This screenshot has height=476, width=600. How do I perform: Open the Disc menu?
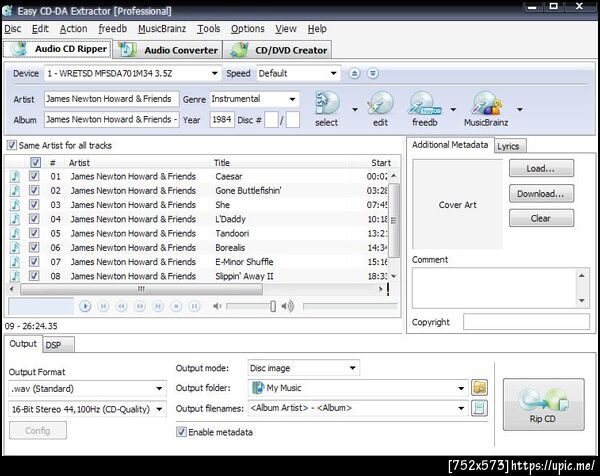coord(13,29)
